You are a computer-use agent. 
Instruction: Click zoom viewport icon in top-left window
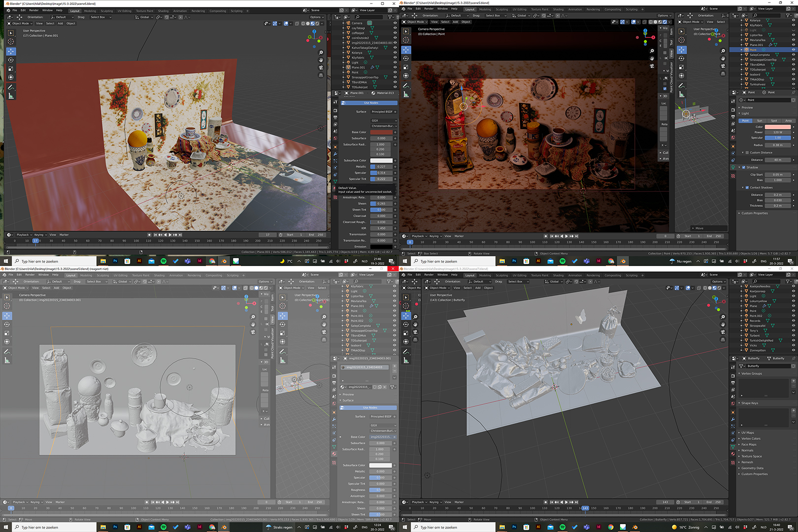click(321, 53)
